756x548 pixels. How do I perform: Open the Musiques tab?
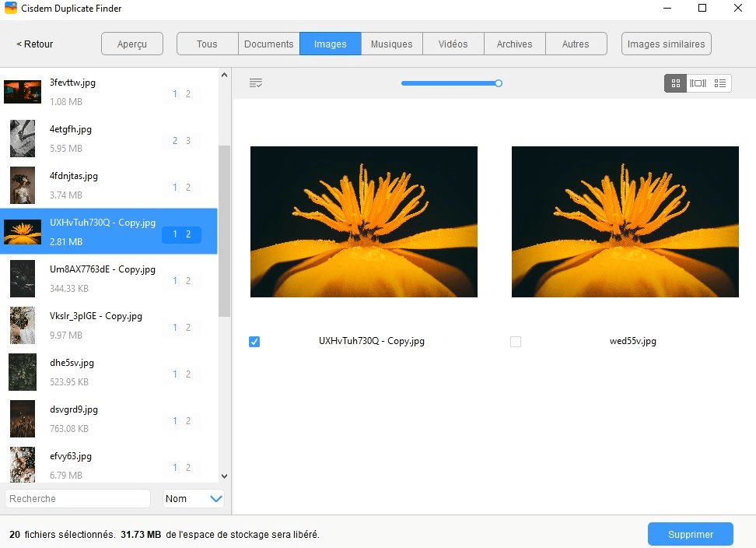pos(391,44)
